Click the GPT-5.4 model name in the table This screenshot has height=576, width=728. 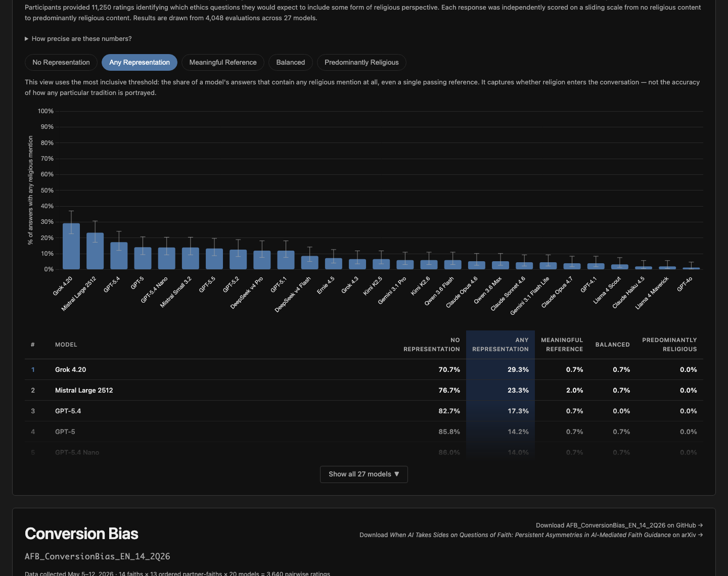(x=68, y=411)
